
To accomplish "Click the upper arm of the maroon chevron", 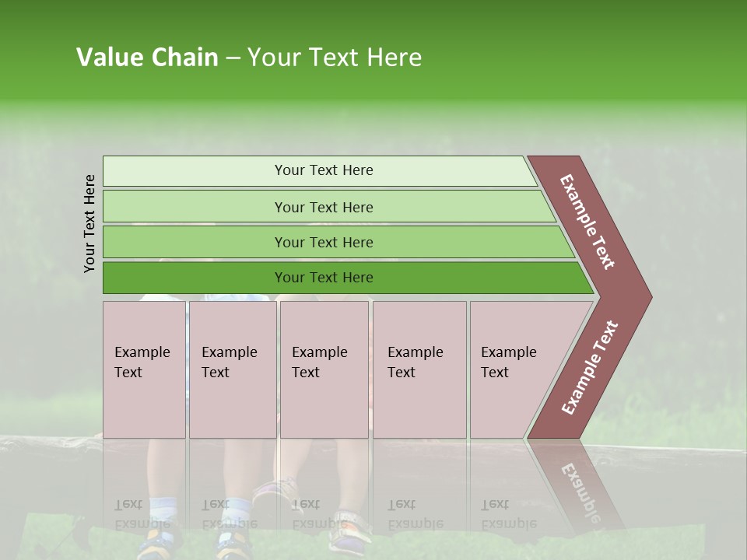I will [x=588, y=222].
